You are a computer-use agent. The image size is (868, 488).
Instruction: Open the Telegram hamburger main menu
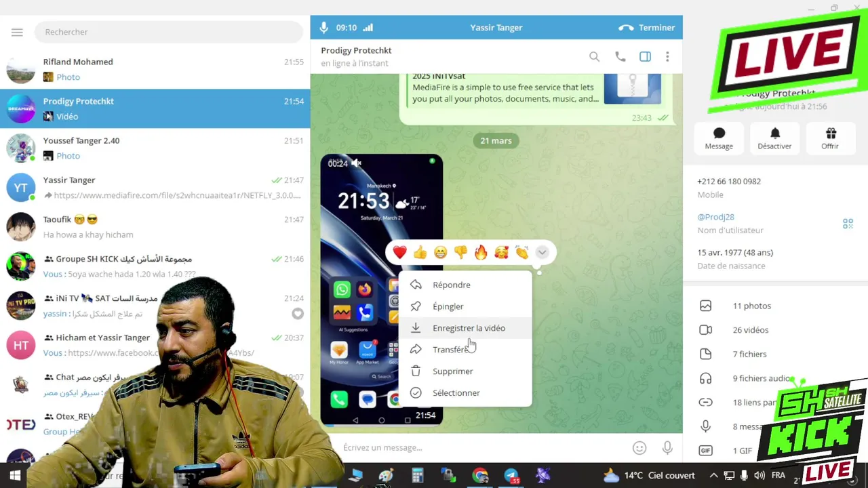tap(17, 32)
